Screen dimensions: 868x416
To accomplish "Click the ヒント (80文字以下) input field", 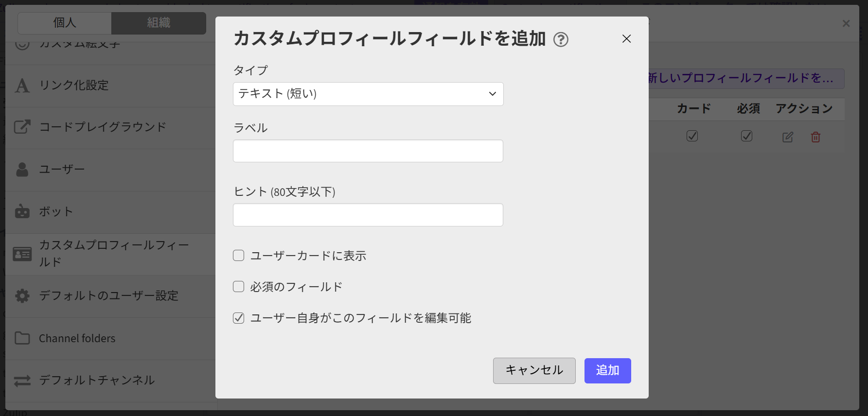I will 368,215.
